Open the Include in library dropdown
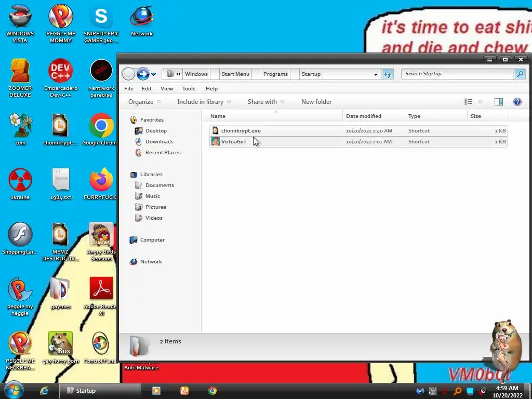Screen dimensions: 532x399 (x=204, y=102)
